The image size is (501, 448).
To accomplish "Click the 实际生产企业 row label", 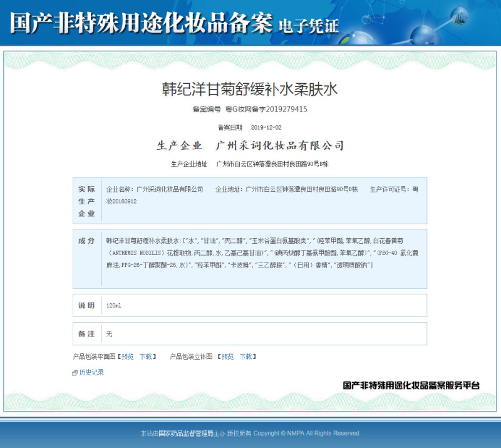I will point(86,201).
